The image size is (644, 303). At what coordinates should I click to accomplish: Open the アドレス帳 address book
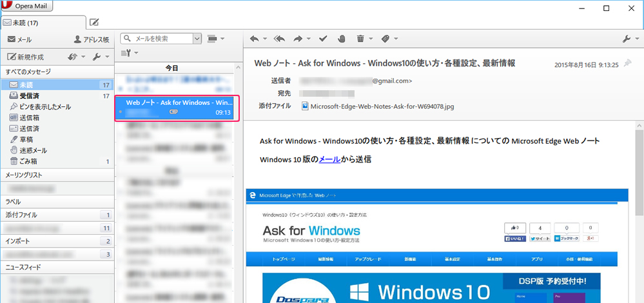(x=91, y=40)
